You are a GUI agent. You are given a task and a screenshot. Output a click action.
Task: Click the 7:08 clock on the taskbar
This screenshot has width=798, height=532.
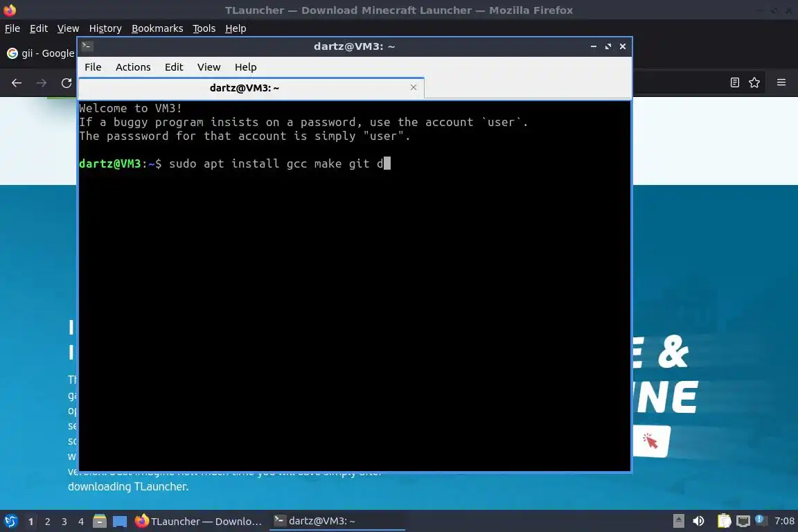tap(784, 521)
